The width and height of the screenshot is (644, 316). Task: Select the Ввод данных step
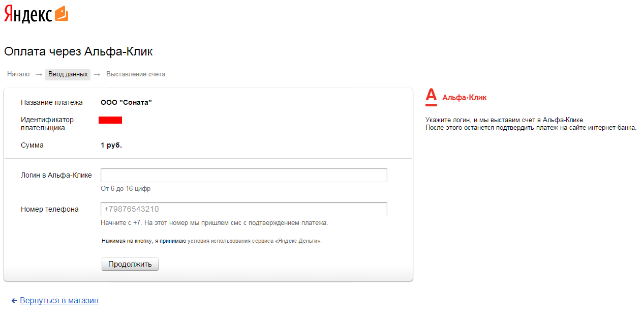68,74
